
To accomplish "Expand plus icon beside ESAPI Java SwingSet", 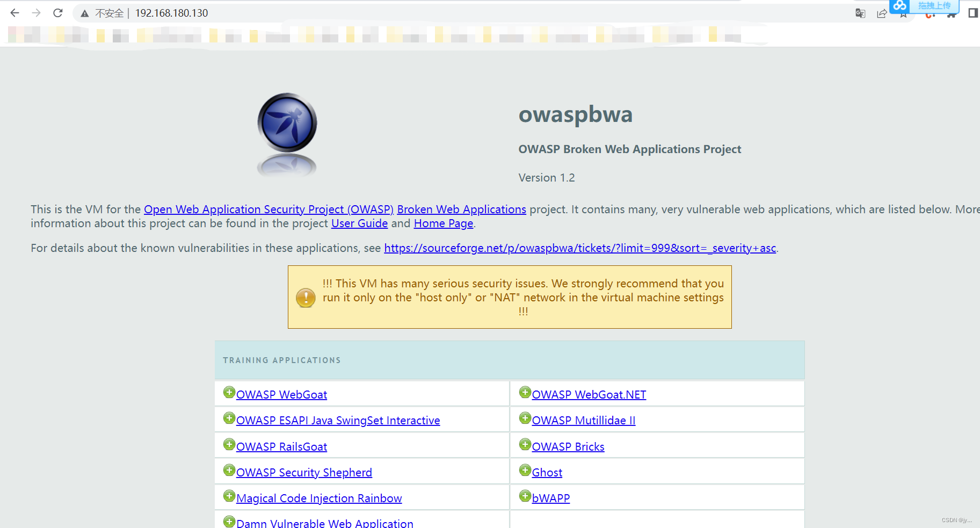I will point(229,418).
